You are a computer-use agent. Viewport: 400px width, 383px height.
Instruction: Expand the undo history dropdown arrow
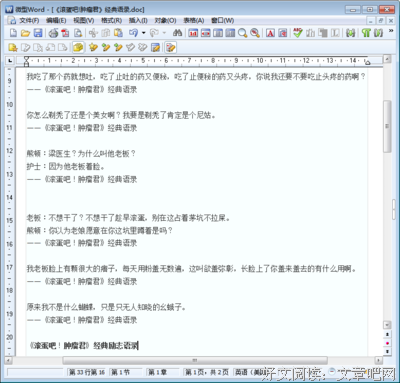tap(144, 33)
